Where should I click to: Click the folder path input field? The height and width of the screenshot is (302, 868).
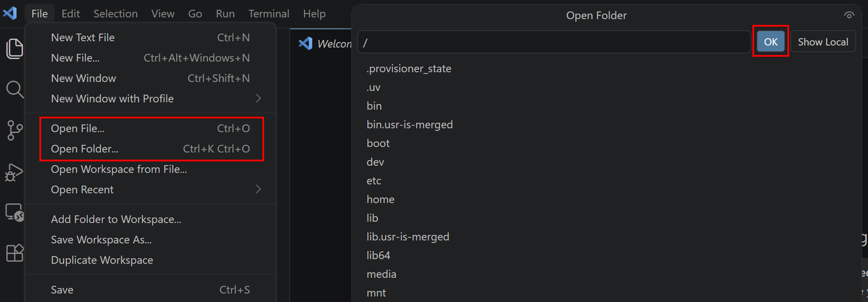coord(554,42)
